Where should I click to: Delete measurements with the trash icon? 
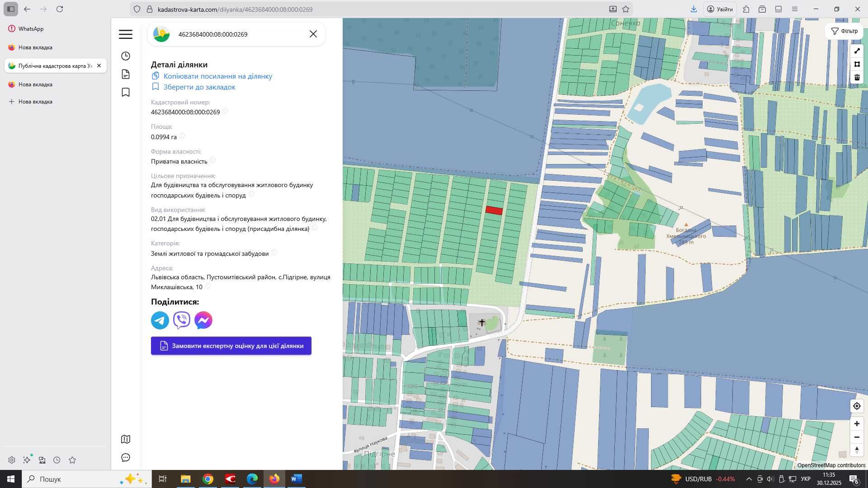pos(857,77)
